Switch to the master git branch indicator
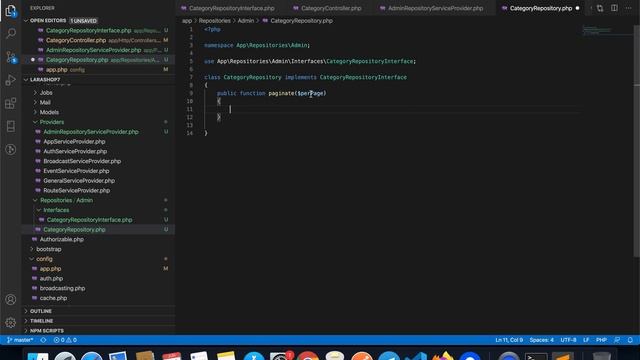Image resolution: width=640 pixels, height=360 pixels. pos(20,340)
